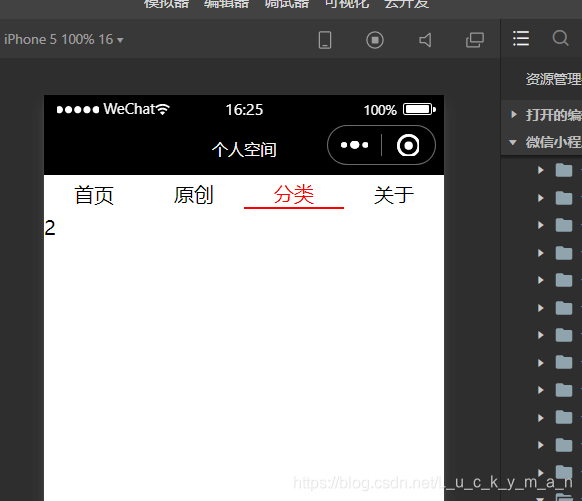Screen dimensions: 582x501
Task: Click the detach window icon
Action: point(475,40)
